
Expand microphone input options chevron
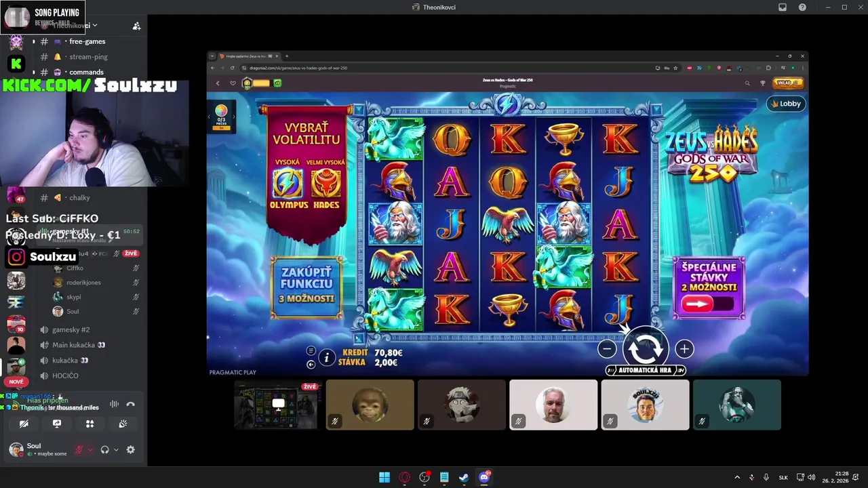90,450
